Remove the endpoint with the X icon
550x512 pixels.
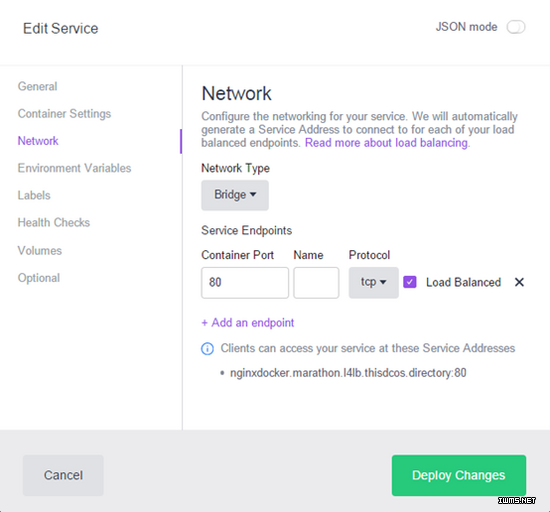tap(519, 282)
